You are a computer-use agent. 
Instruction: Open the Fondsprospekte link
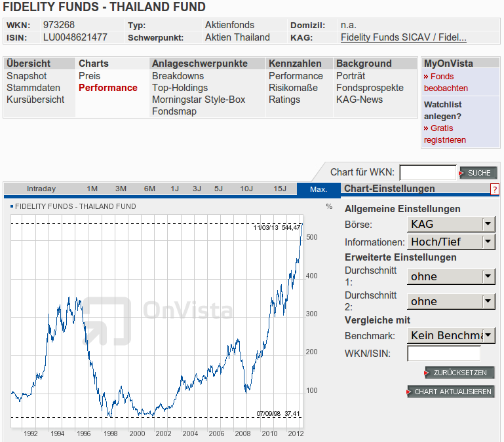[370, 88]
